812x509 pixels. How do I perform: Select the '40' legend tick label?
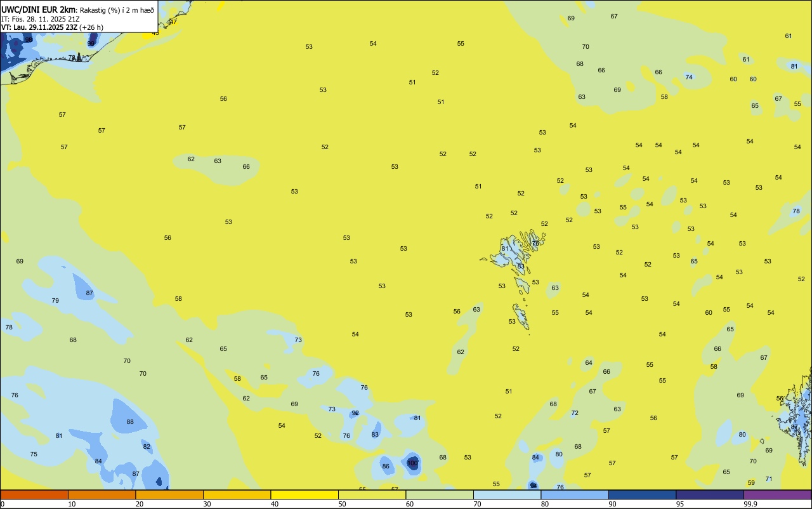pyautogui.click(x=275, y=504)
